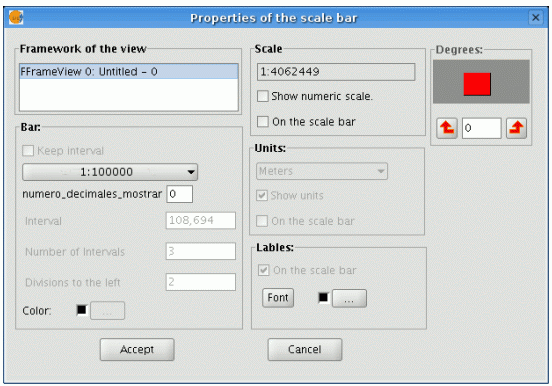Viewport: 552px width, 386px height.
Task: Click the Cancel button
Action: tap(305, 349)
